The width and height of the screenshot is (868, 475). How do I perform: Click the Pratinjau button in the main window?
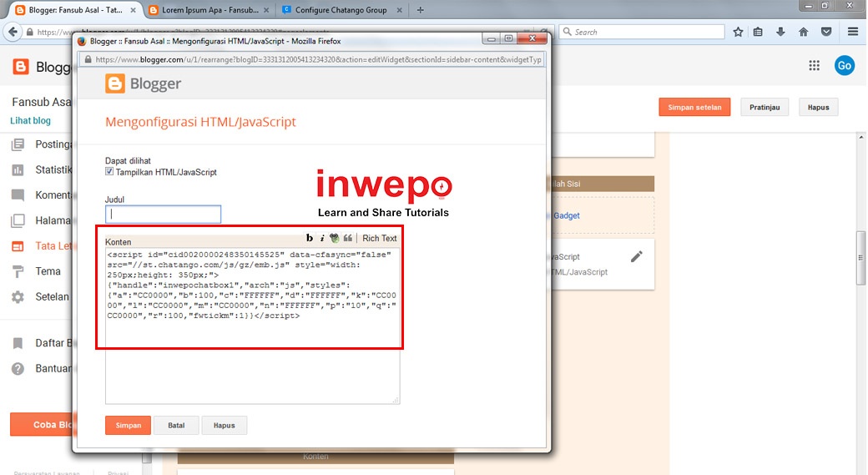pos(765,108)
